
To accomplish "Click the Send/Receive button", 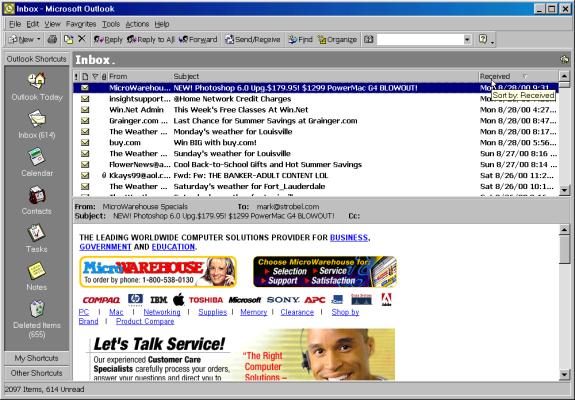I will (x=253, y=39).
